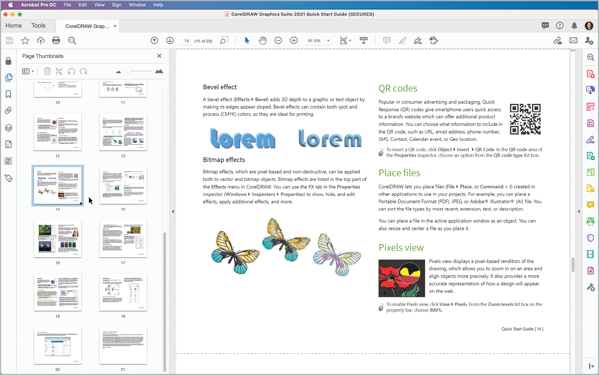Select page 19 thumbnail

(123, 293)
